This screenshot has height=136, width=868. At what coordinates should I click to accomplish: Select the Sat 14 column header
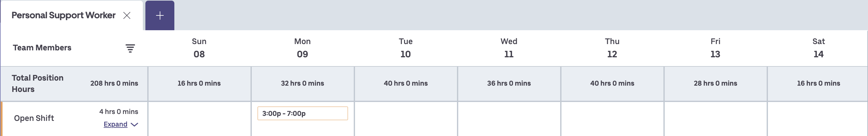[819, 48]
